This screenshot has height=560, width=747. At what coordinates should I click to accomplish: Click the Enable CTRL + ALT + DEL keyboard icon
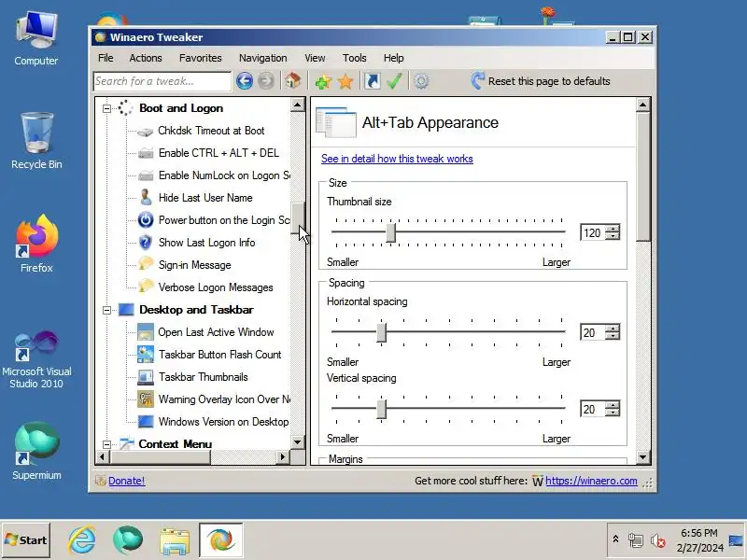click(x=146, y=153)
